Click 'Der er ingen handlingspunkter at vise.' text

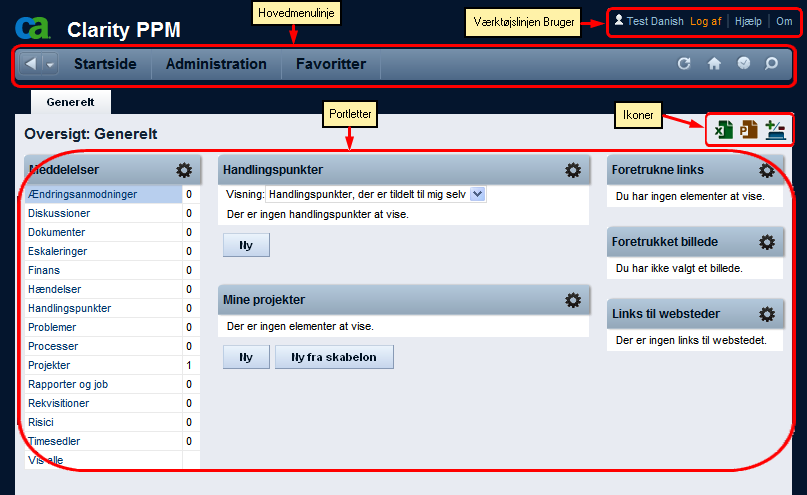pos(318,214)
